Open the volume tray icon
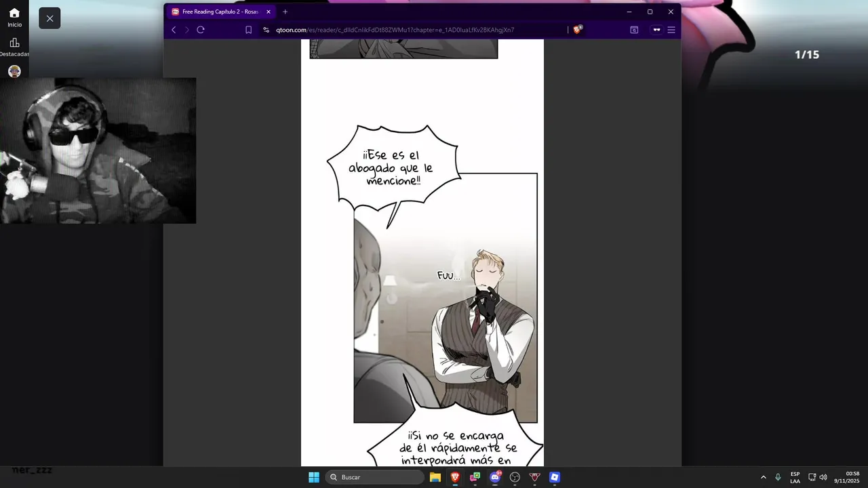Viewport: 868px width, 488px height. pos(823,477)
